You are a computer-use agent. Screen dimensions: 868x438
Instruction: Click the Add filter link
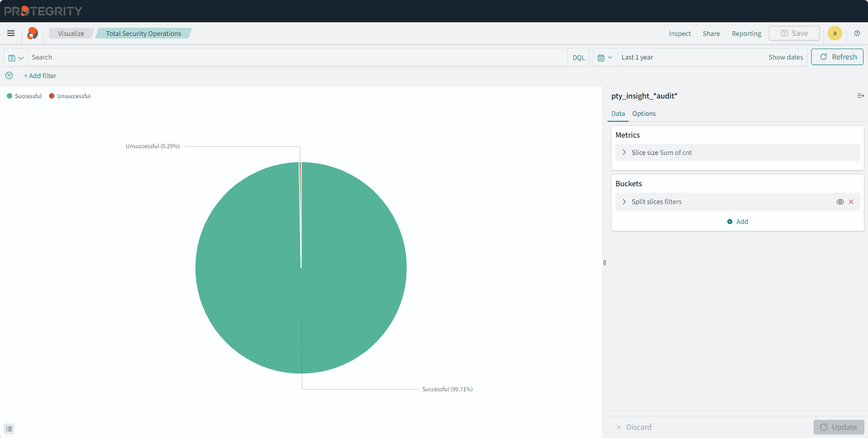pos(40,76)
